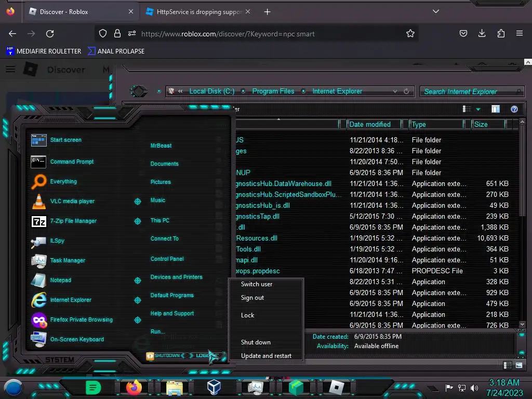532x399 pixels.
Task: Choose Shut down in power menu
Action: pos(256,342)
